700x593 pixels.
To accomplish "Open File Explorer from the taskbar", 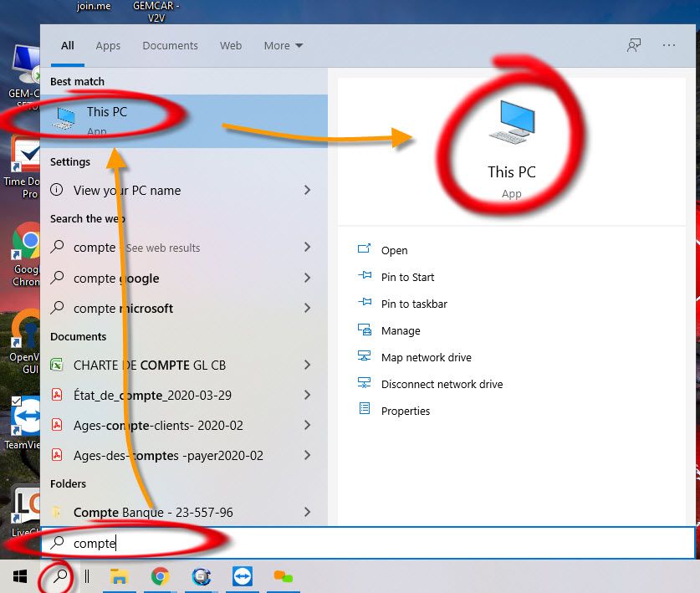I will click(120, 576).
